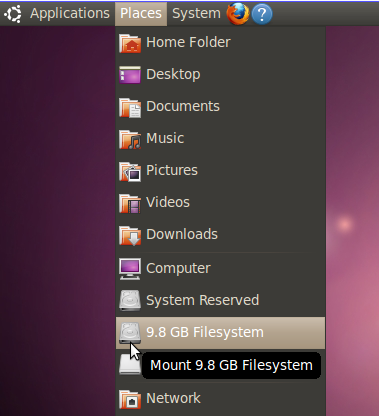Choose the Desktop label in the Places menu
379x416 pixels.
pos(173,74)
